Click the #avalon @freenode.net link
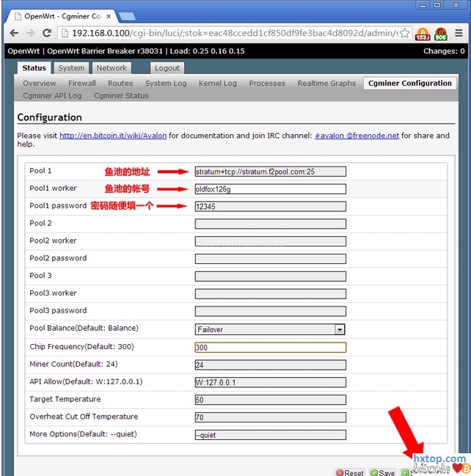Viewport: 471px width, 476px height. point(357,136)
